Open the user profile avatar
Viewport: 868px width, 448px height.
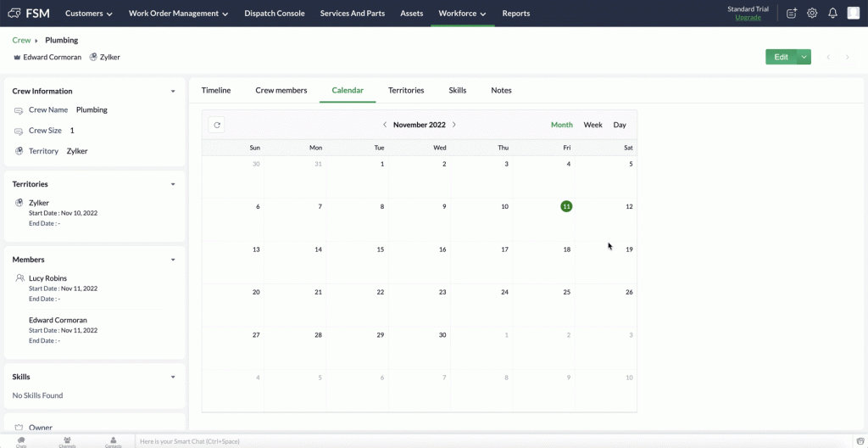pyautogui.click(x=854, y=14)
